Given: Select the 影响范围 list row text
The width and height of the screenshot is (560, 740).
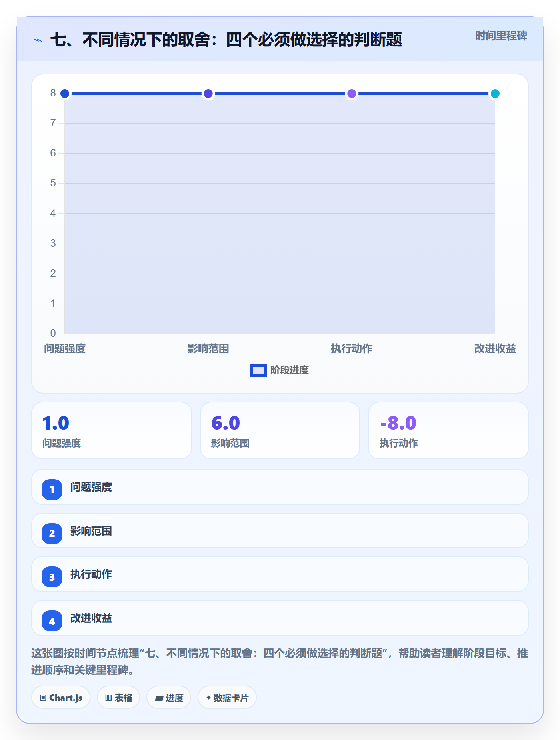Looking at the screenshot, I should pos(91,531).
